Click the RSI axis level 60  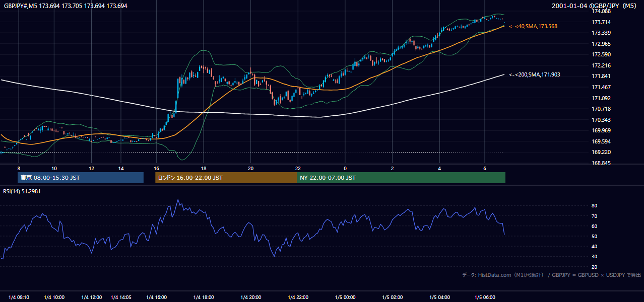(x=594, y=226)
